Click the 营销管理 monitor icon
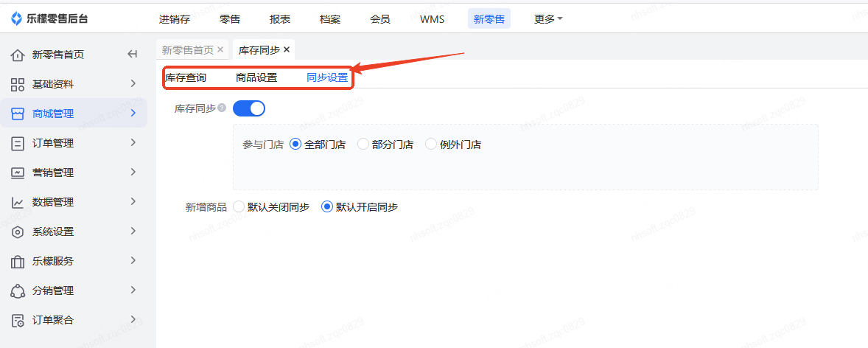 click(x=18, y=173)
